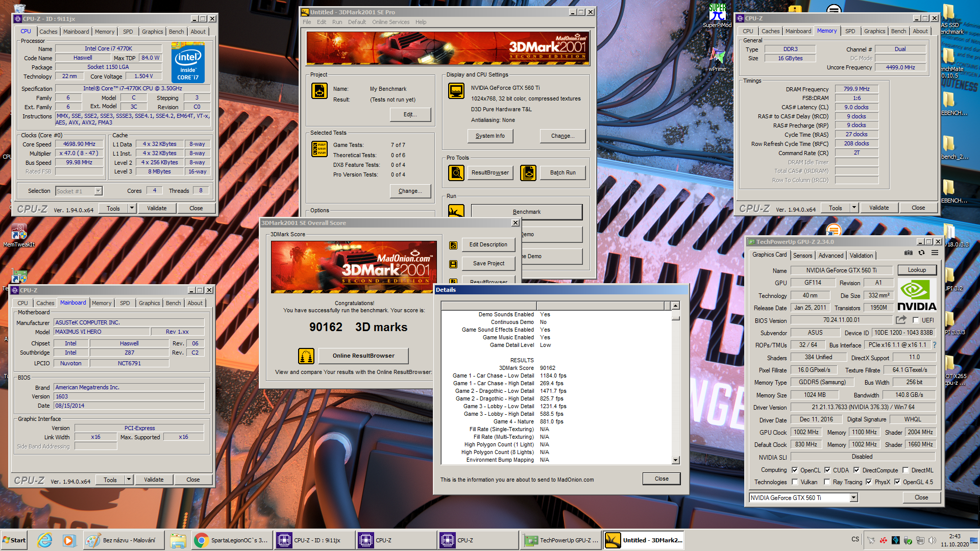The image size is (980, 551).
Task: Open Tools dropdown arrow in CPU-Z Mainboard window
Action: tap(129, 480)
